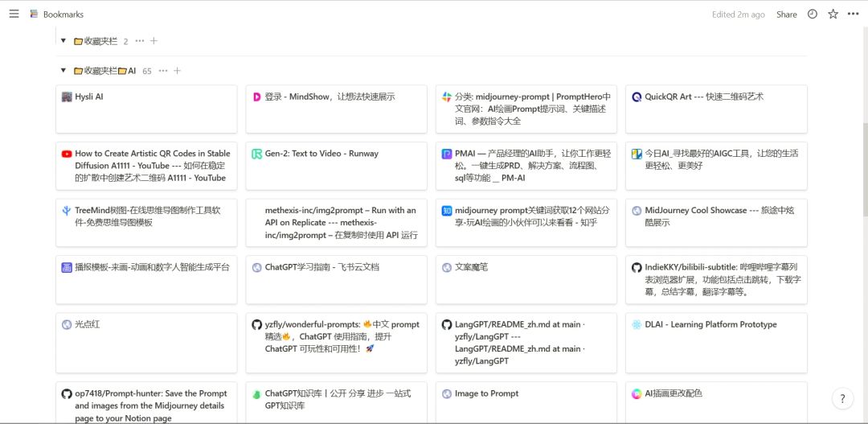Screen dimensions: 868x424
Task: Click the 收藏夹栏 group title
Action: 95,40
